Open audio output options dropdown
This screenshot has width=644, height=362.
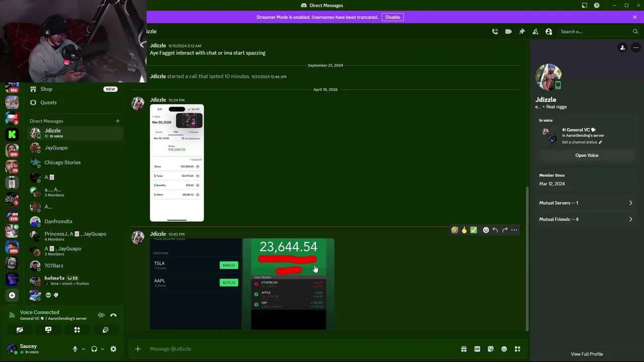pos(103,349)
